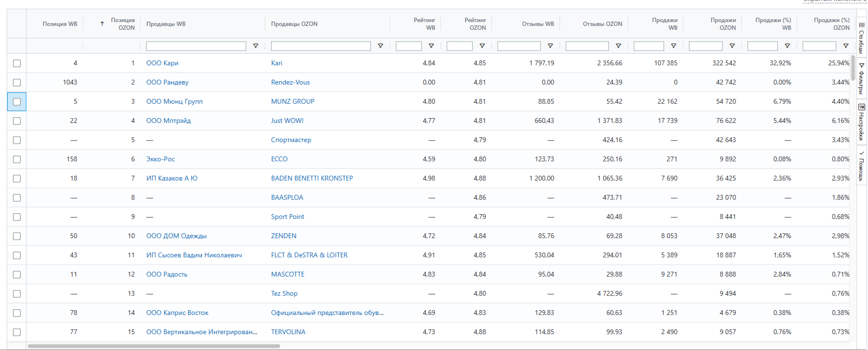This screenshot has height=350, width=868.
Task: Open filter icon for Продажи (%) WB column
Action: 787,46
